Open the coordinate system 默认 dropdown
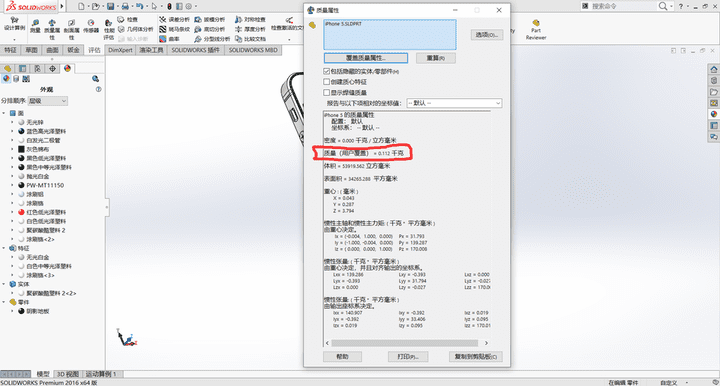 coord(454,103)
